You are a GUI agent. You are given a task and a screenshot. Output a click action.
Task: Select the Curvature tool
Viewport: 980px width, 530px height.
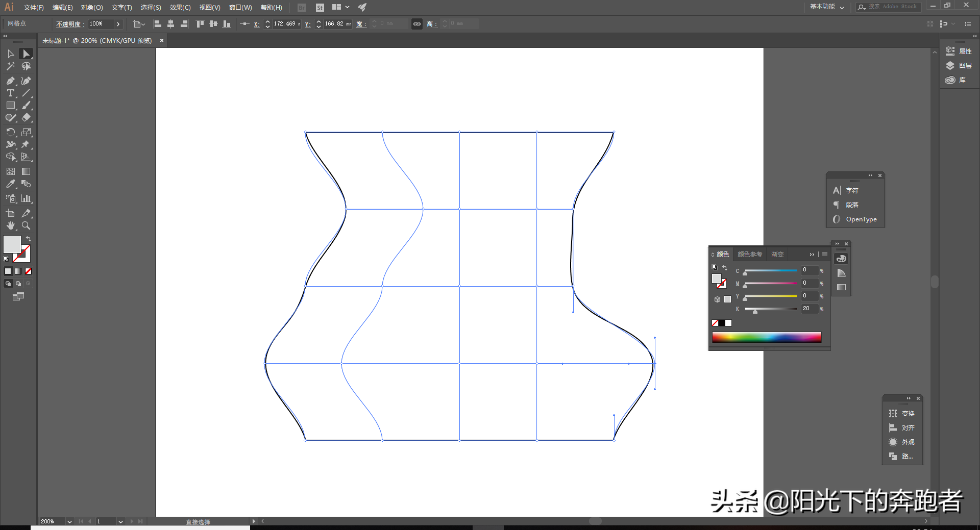26,81
